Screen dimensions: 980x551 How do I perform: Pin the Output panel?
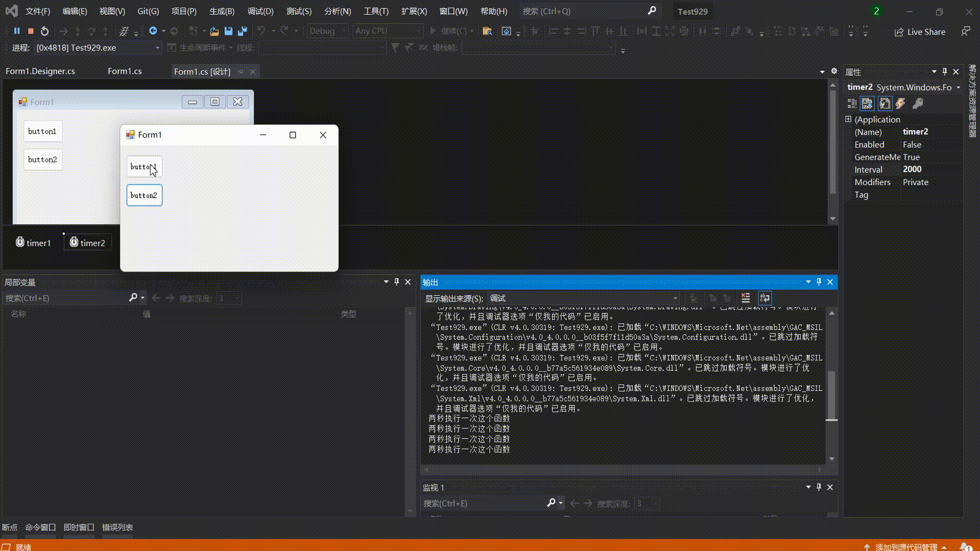(x=819, y=282)
